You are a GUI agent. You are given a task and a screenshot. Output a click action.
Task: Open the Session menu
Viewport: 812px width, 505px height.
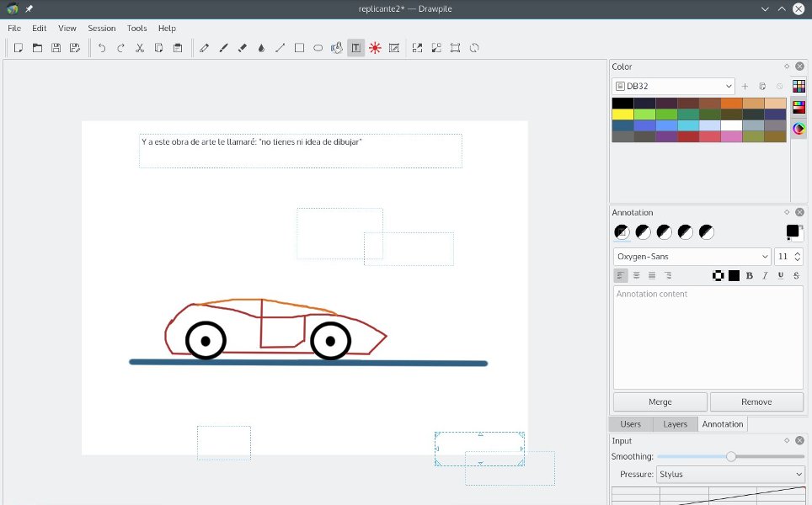(x=101, y=28)
